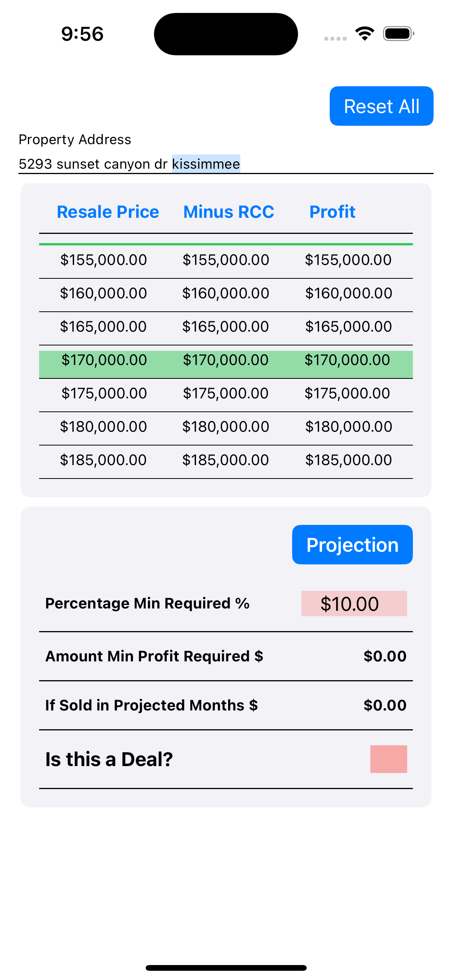Select the $175,000.00 Minus RCC cell
This screenshot has width=452, height=980.
tap(225, 393)
